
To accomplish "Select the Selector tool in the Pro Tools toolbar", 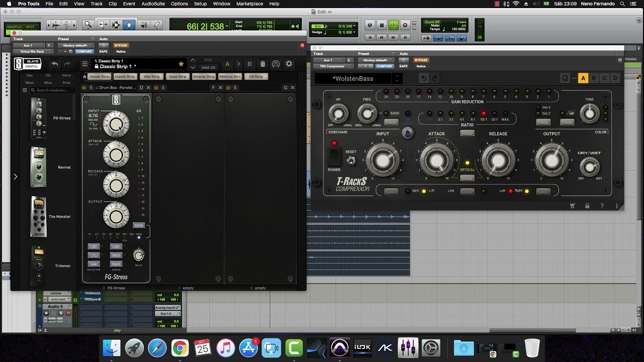I will [x=116, y=25].
